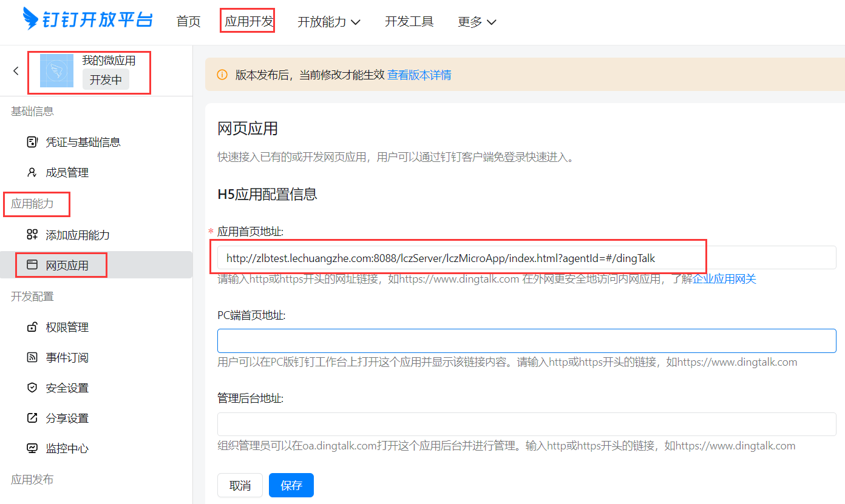Image resolution: width=845 pixels, height=504 pixels.
Task: Open 凭证与基础信息 via its document icon
Action: 32,142
